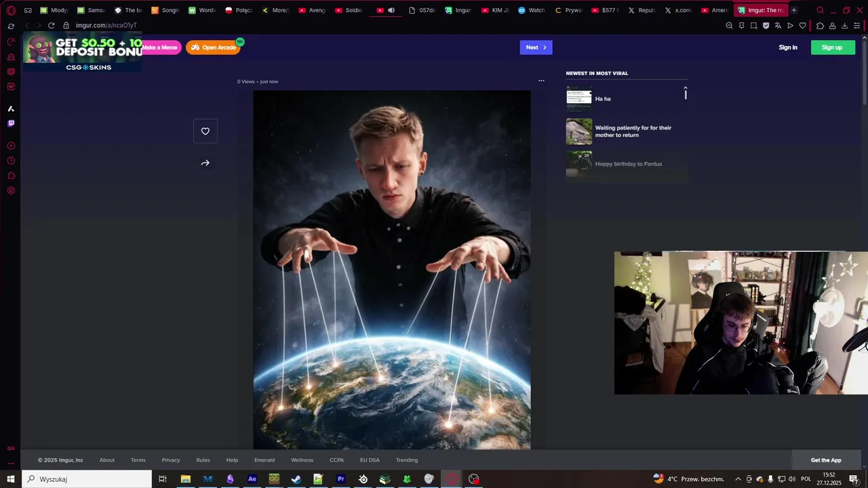Open history clock in sidebar
This screenshot has height=488, width=868.
[x=11, y=161]
